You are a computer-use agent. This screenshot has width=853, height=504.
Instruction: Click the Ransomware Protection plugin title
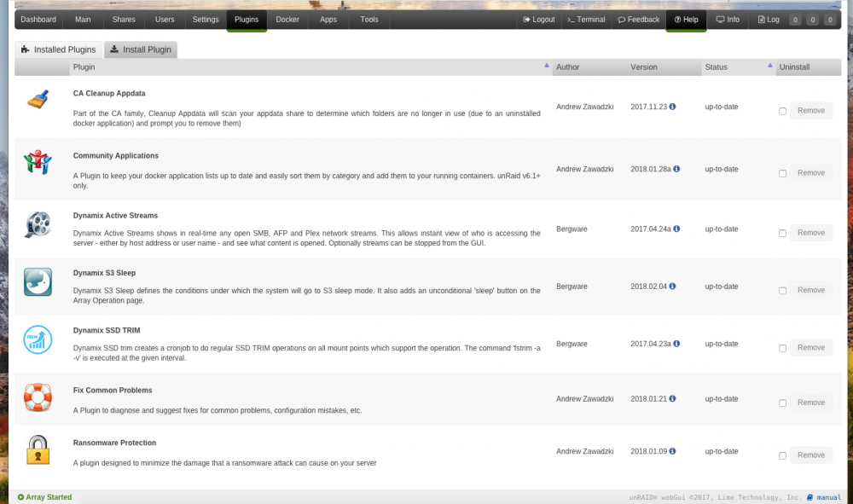(x=115, y=443)
